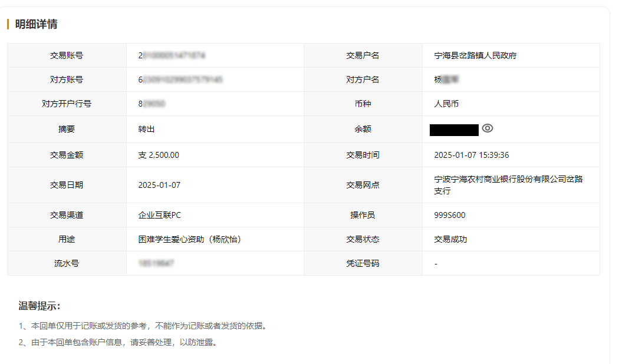Click the blacked-out balance value
This screenshot has height=364, width=619.
(454, 130)
